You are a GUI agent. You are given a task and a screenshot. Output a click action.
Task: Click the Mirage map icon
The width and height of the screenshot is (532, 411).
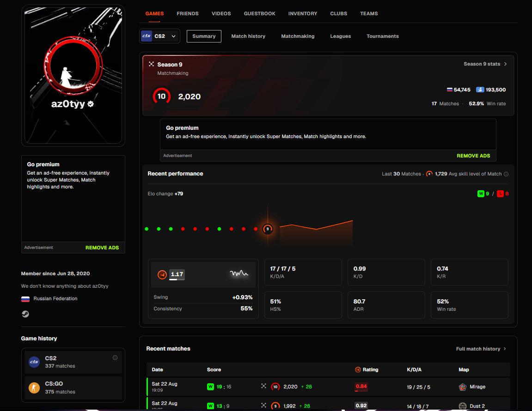pyautogui.click(x=463, y=387)
